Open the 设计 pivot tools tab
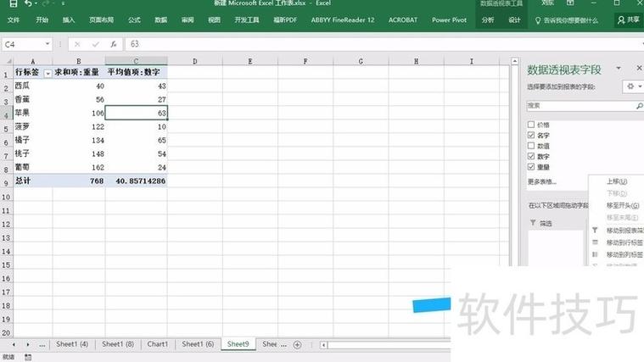This screenshot has width=644, height=362. coord(515,19)
